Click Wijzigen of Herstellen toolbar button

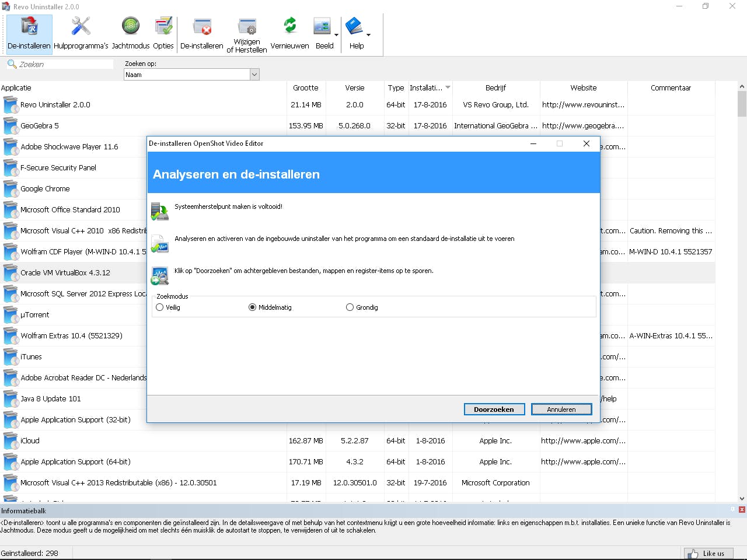pyautogui.click(x=247, y=35)
